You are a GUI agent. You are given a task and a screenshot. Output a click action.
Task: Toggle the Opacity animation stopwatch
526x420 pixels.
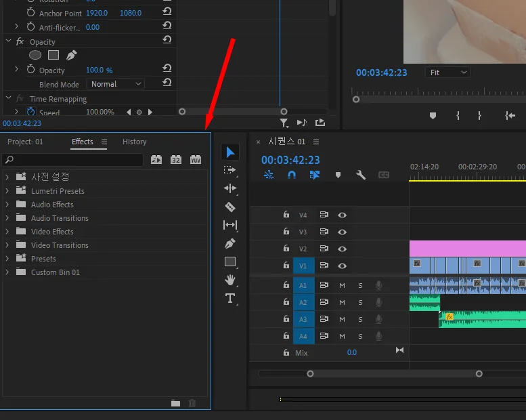(31, 70)
